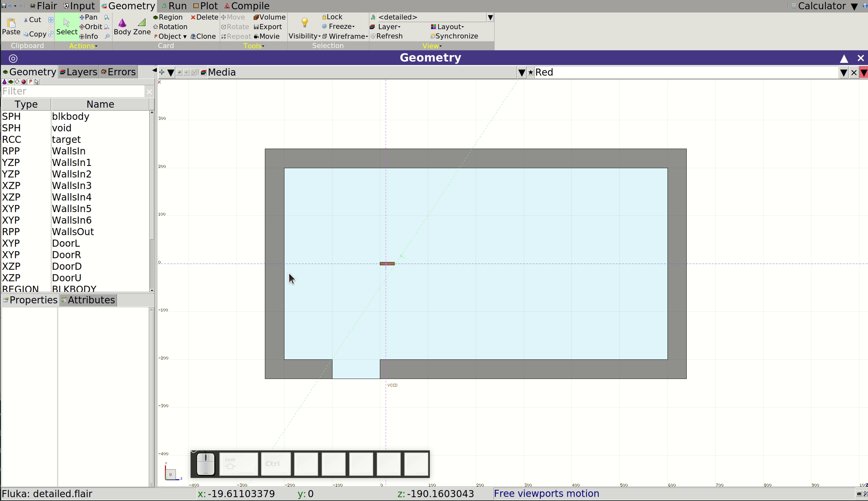Click the Visibility lightbulb icon

pos(305,23)
